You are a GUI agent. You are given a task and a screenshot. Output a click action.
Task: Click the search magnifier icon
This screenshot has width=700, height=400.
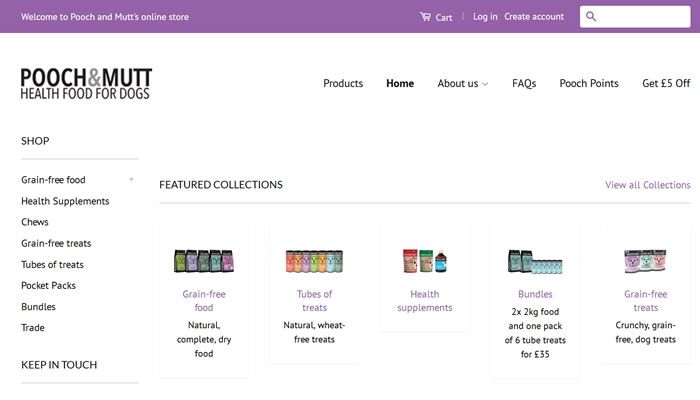tap(591, 17)
